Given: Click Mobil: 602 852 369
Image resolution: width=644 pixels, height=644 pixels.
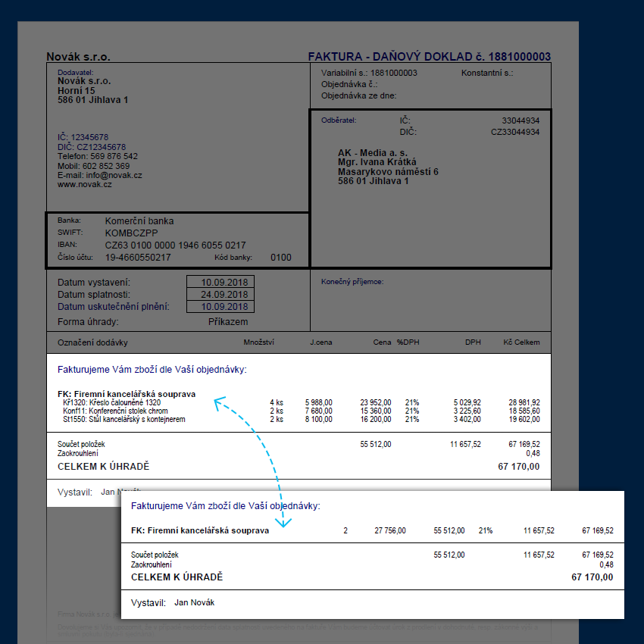Looking at the screenshot, I should click(94, 166).
